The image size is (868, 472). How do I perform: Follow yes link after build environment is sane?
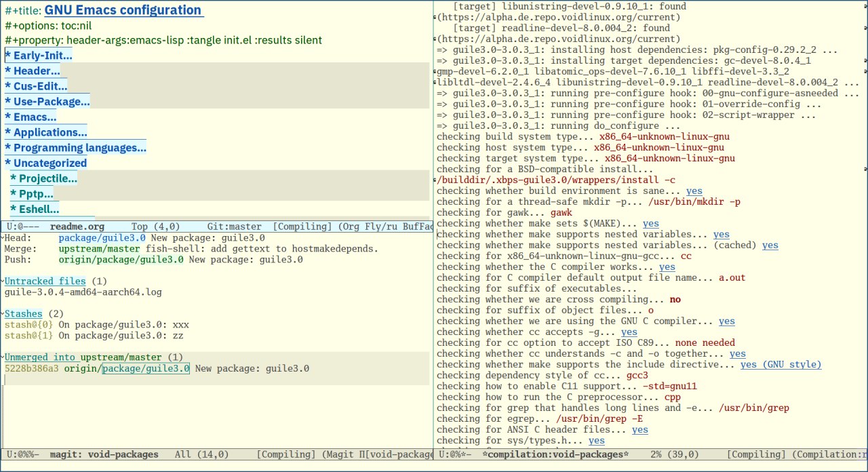tap(694, 191)
